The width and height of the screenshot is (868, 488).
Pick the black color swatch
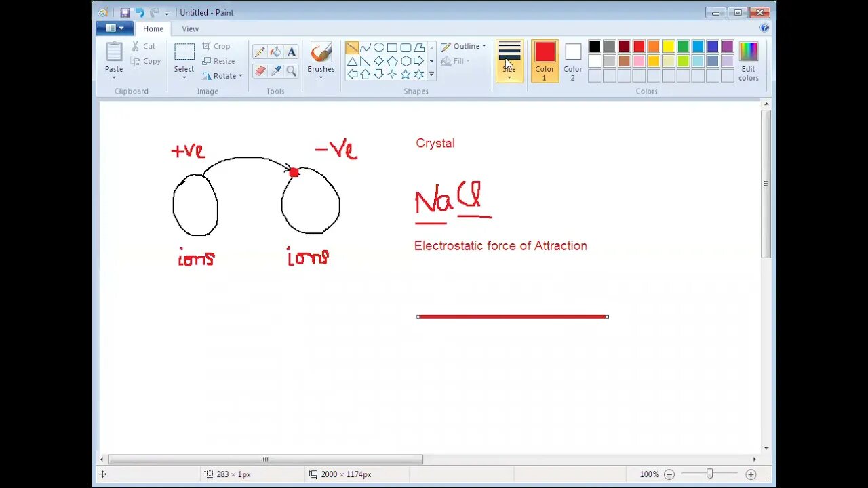tap(595, 46)
